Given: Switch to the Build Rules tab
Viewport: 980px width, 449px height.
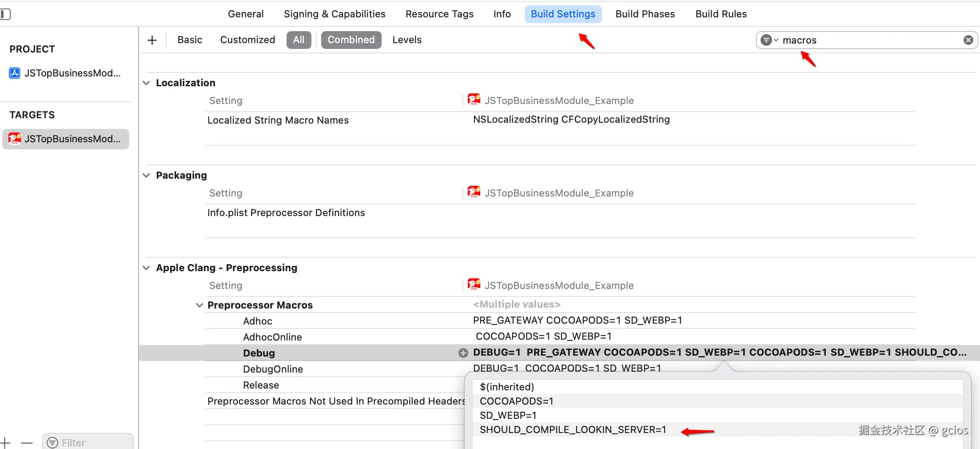Looking at the screenshot, I should click(721, 14).
